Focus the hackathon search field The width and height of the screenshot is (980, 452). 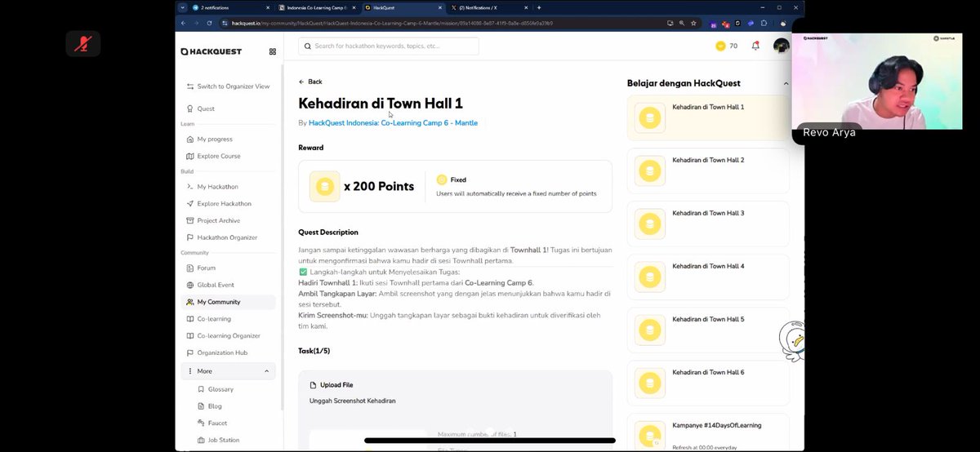[x=389, y=47]
